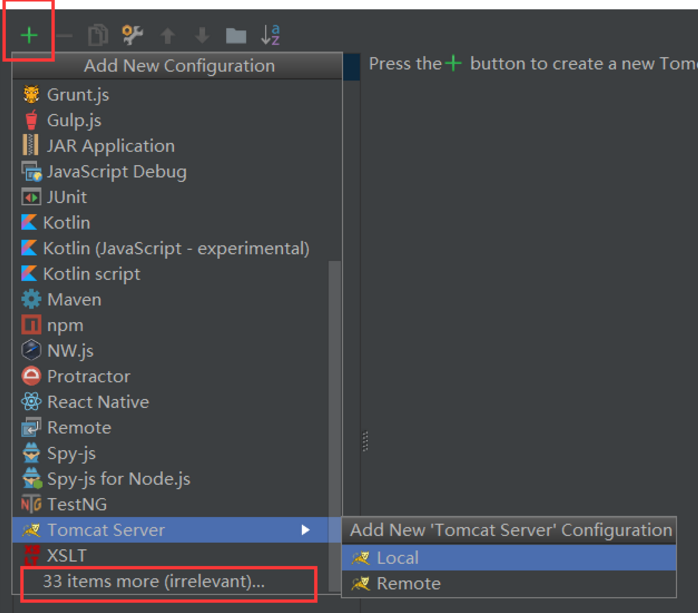
Task: Select the Kotlin configuration entry
Action: pos(177,223)
